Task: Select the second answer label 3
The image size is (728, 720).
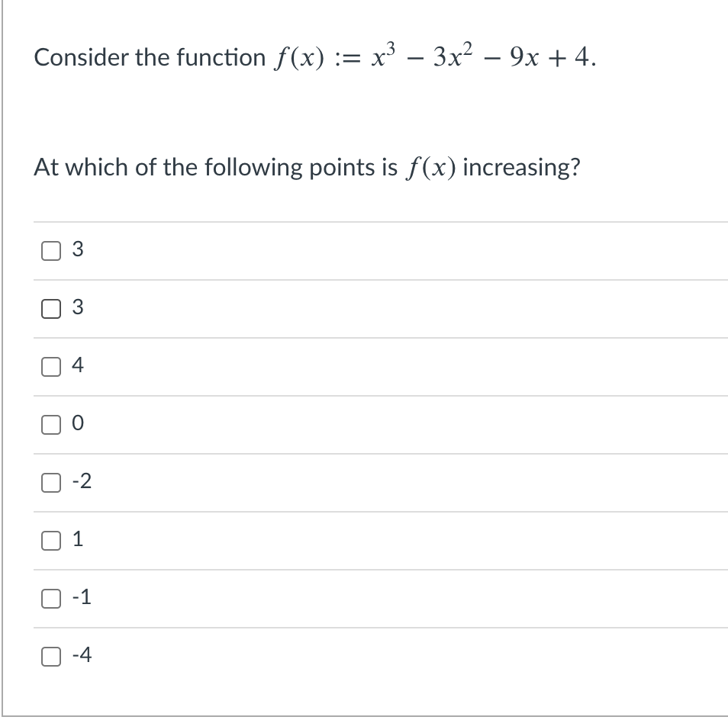Action: click(76, 308)
